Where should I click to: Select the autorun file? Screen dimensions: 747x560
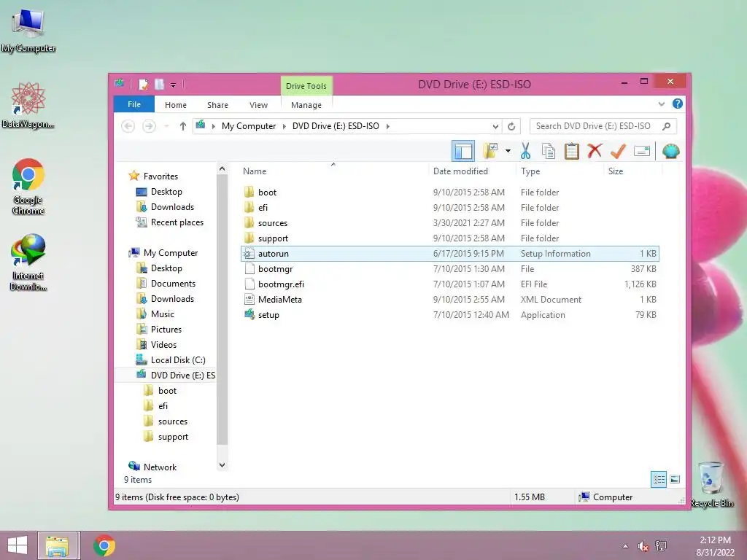click(449, 253)
